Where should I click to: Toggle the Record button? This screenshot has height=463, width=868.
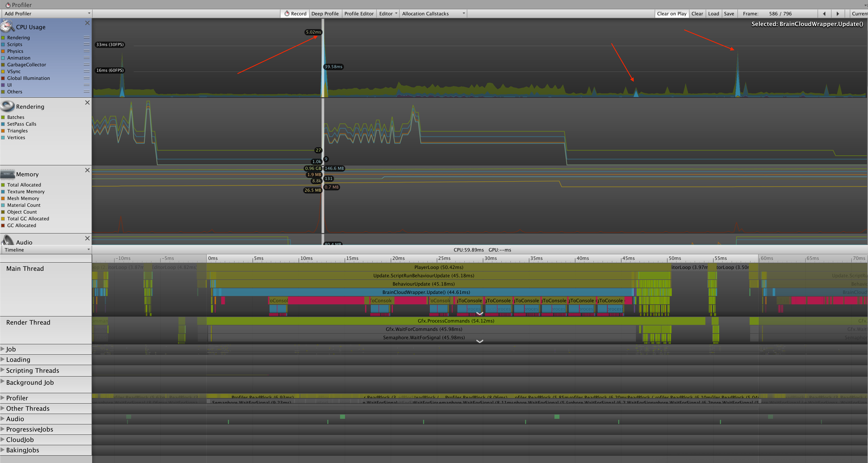pos(295,14)
